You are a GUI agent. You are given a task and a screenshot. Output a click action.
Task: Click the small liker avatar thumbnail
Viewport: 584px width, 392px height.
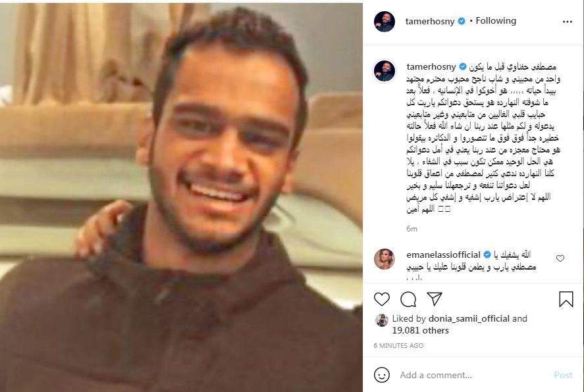click(x=382, y=320)
